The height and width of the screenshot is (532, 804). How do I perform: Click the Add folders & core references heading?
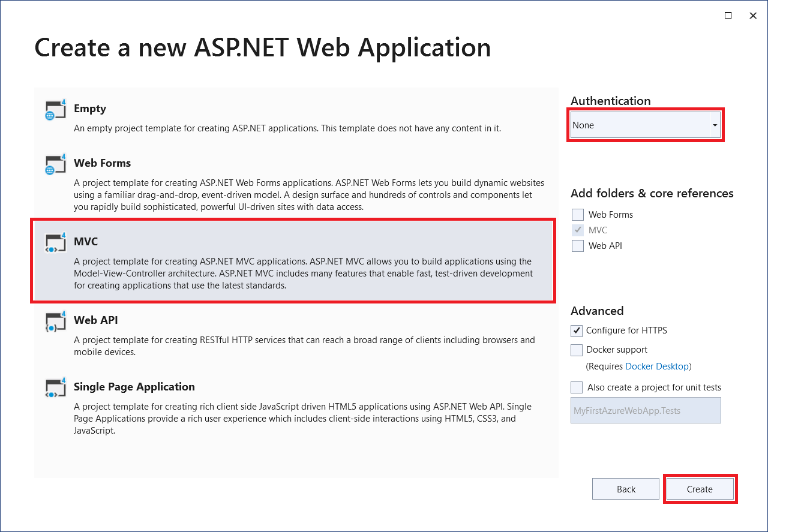pos(652,193)
